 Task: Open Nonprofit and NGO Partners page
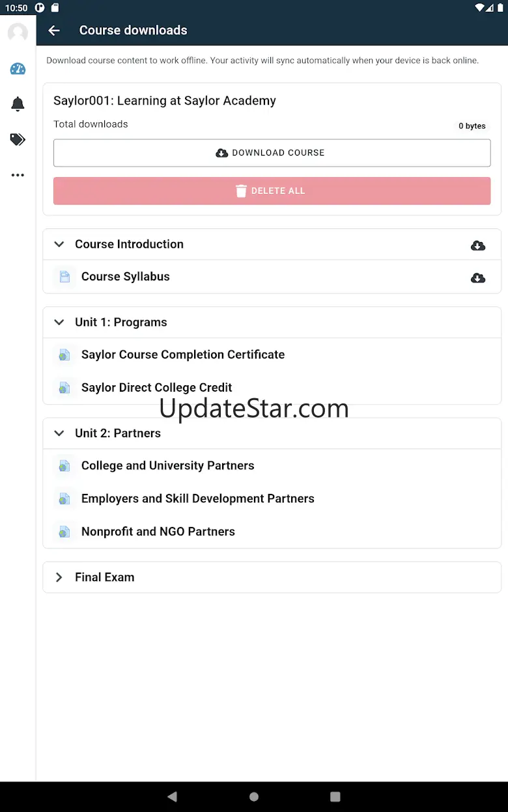158,532
